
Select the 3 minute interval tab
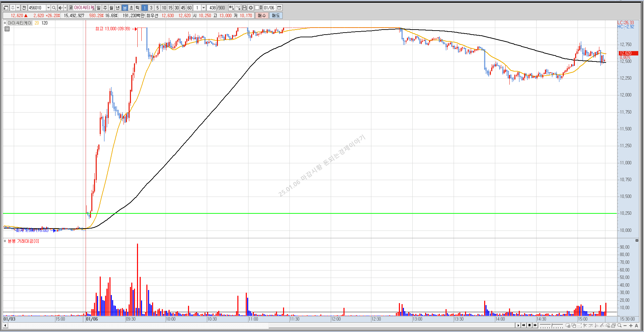[151, 8]
